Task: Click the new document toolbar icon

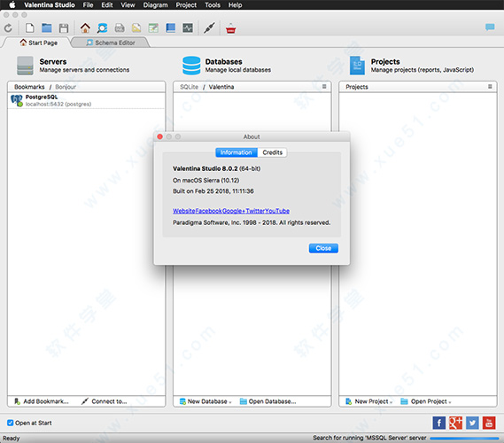Action: pos(29,28)
